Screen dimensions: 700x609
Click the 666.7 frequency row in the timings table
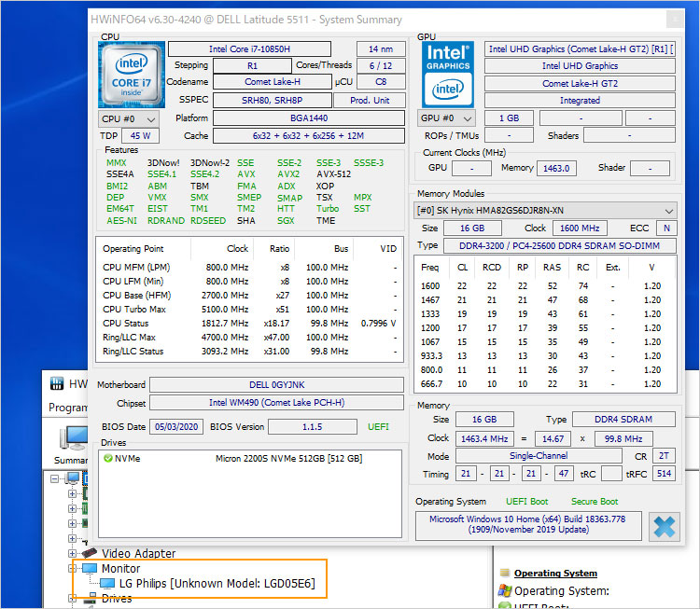click(x=545, y=383)
